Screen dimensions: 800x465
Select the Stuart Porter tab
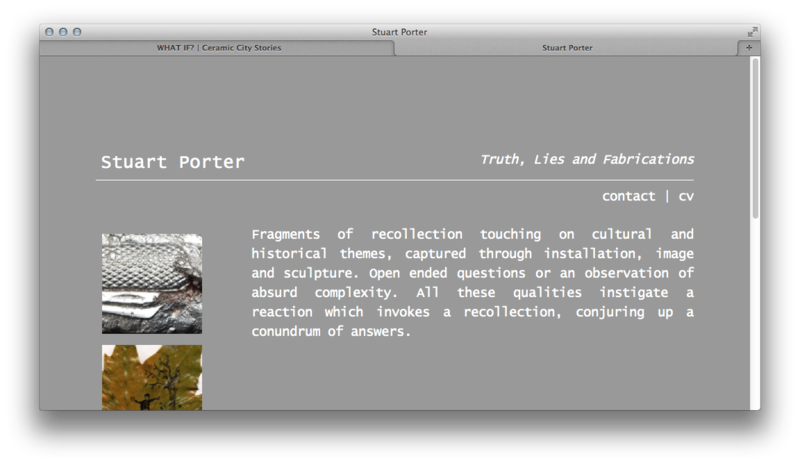tap(566, 47)
